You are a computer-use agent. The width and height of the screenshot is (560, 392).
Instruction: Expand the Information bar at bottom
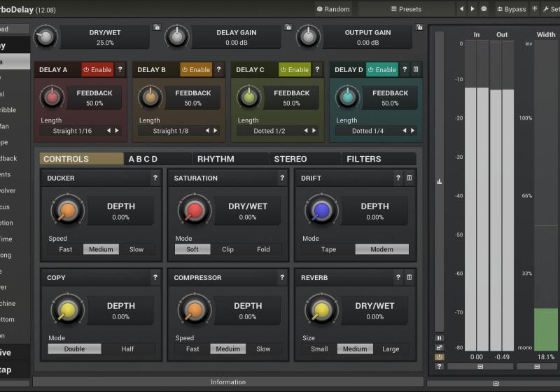pos(228,382)
